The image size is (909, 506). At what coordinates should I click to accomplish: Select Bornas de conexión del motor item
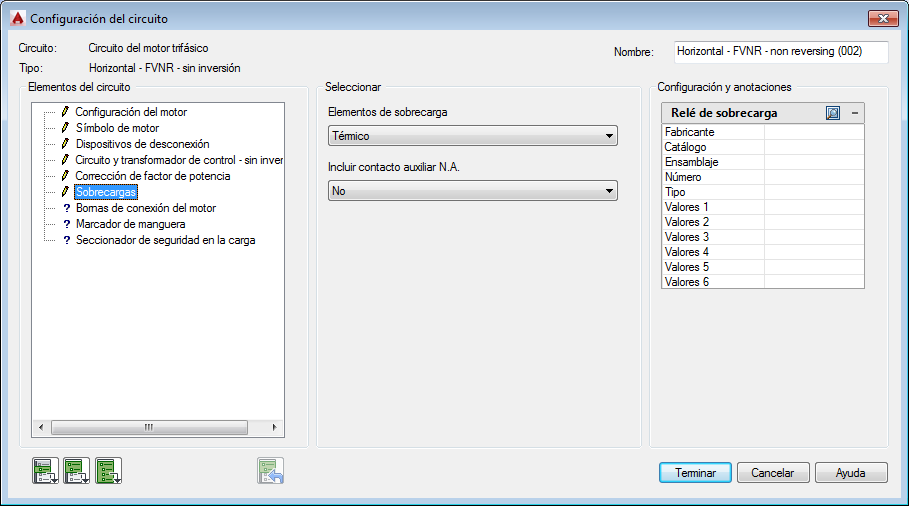145,208
